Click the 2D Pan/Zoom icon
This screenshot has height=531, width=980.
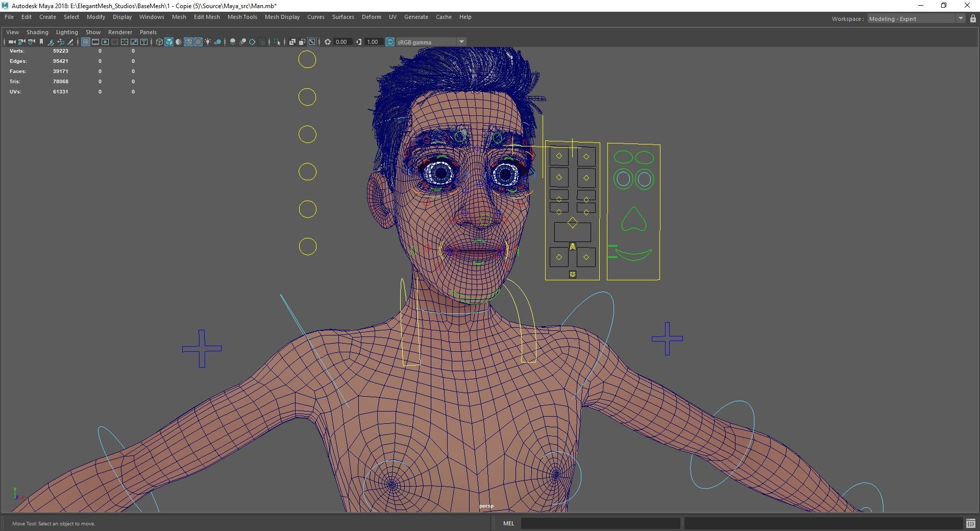tap(61, 42)
